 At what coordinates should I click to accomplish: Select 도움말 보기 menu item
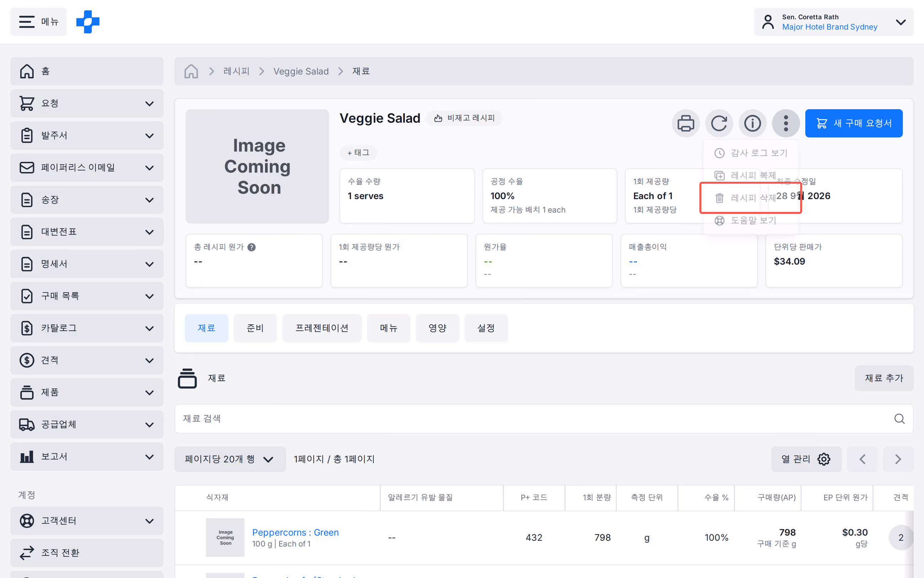tap(751, 220)
